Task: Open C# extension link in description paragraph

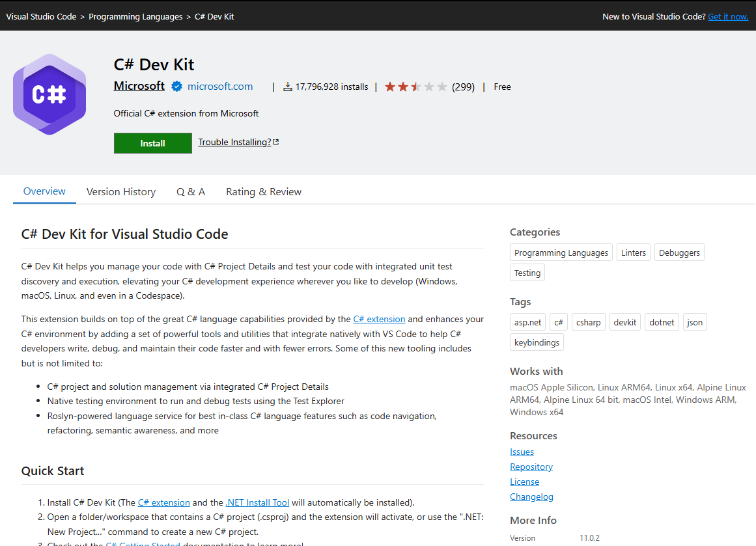Action: pos(379,319)
